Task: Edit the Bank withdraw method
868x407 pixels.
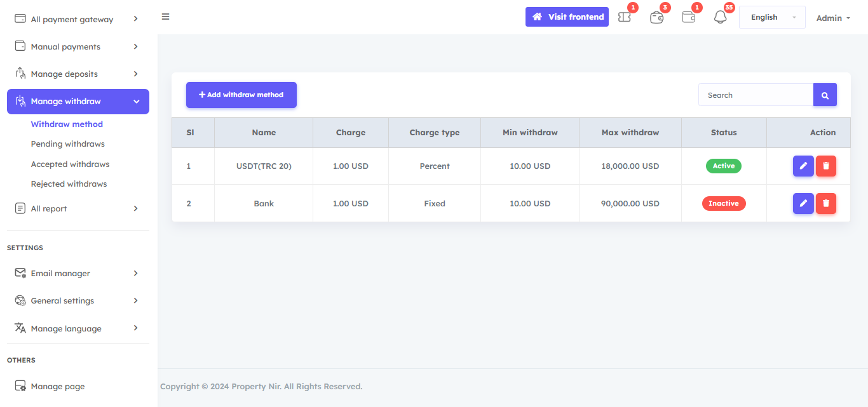Action: (x=803, y=203)
